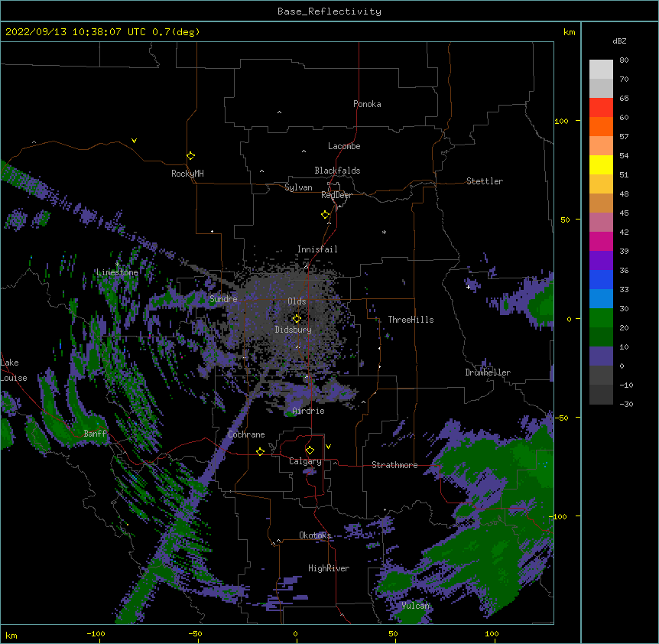Select the yellow diamond marker between Olds and Didsbury

tap(297, 318)
